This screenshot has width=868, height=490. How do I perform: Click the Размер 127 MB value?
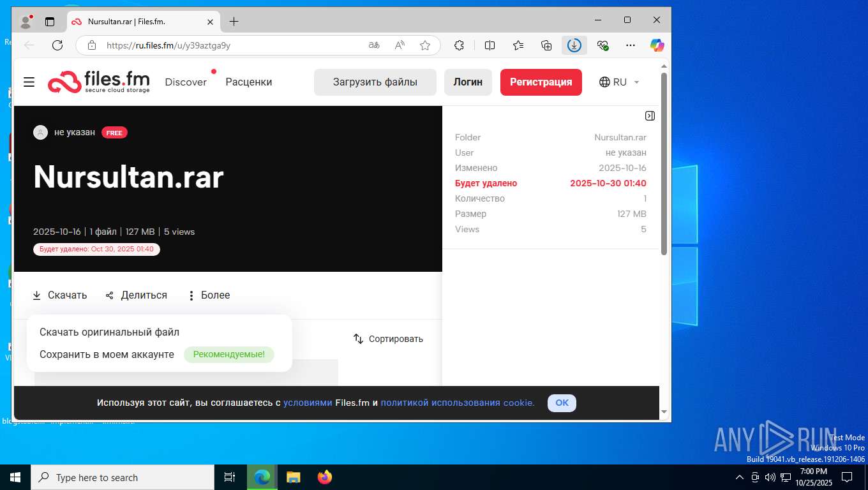pos(631,214)
